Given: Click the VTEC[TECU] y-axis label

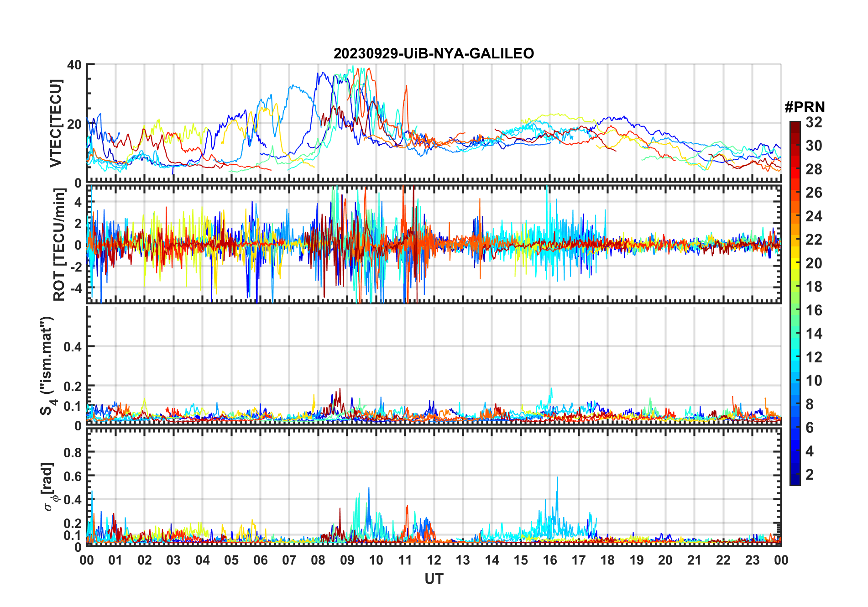Looking at the screenshot, I should point(55,123).
